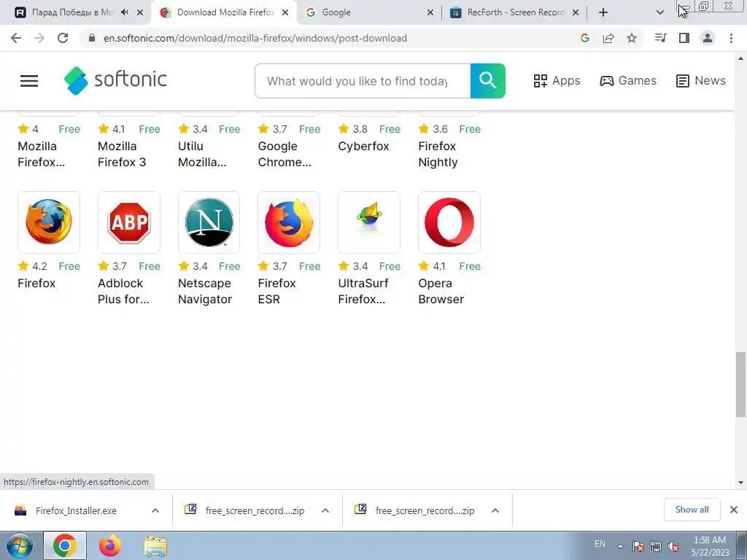
Task: Open the Netscape Navigator icon
Action: pos(209,222)
